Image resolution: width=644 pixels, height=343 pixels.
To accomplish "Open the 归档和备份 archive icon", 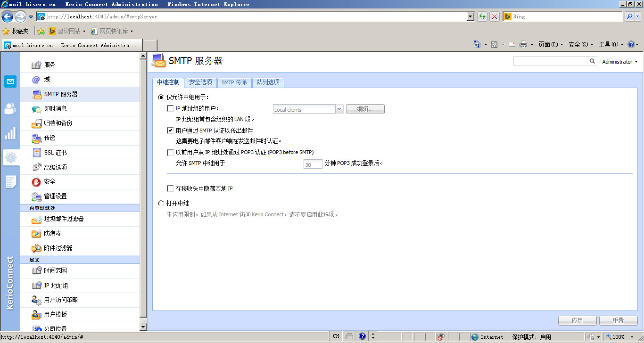I will 36,123.
